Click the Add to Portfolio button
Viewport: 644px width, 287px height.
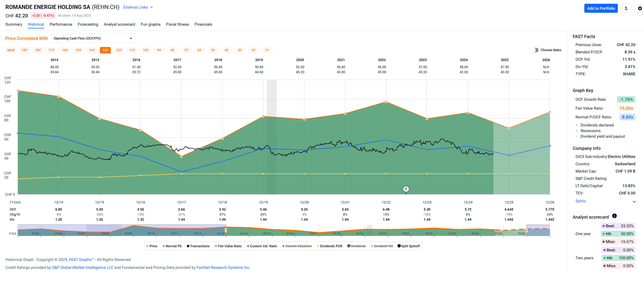click(601, 8)
